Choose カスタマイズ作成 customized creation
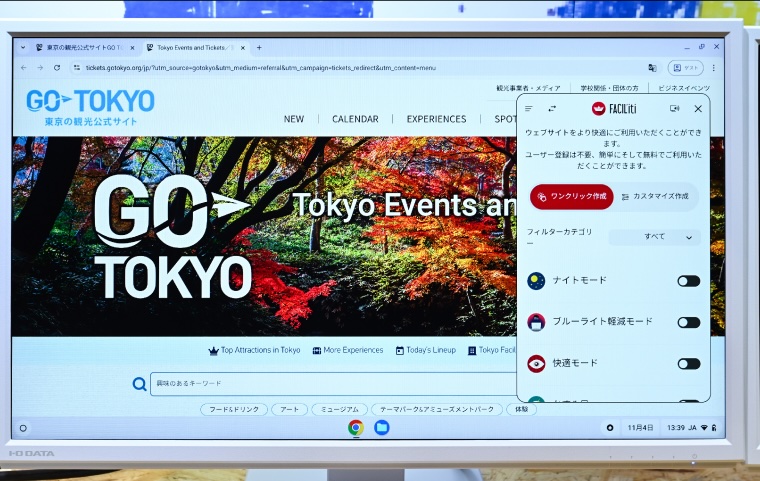The height and width of the screenshot is (481, 760). pyautogui.click(x=655, y=196)
